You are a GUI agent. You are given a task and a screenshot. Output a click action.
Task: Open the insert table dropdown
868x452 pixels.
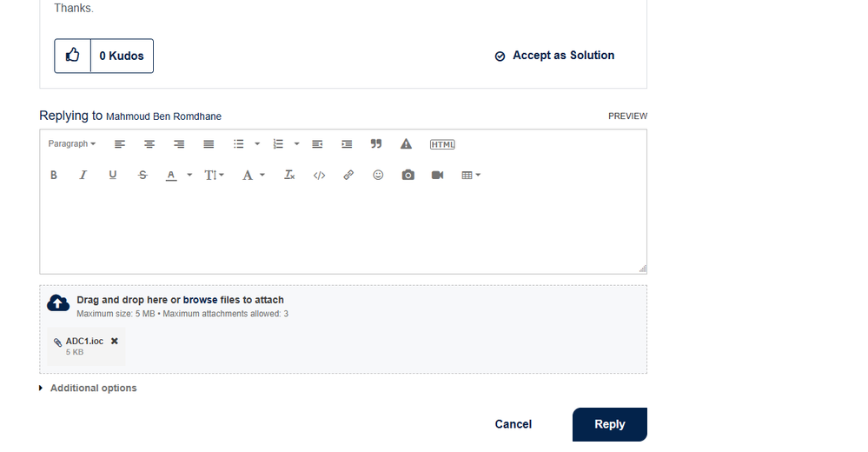tap(471, 176)
